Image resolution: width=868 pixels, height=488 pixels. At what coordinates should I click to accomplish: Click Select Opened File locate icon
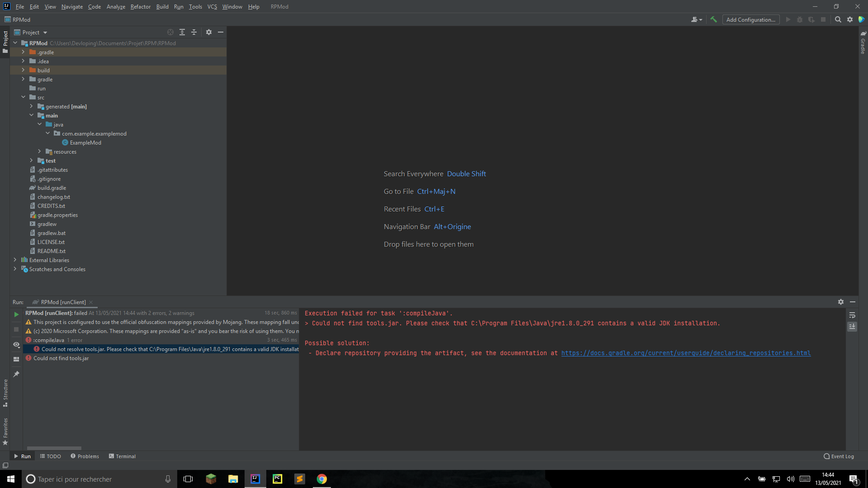170,32
